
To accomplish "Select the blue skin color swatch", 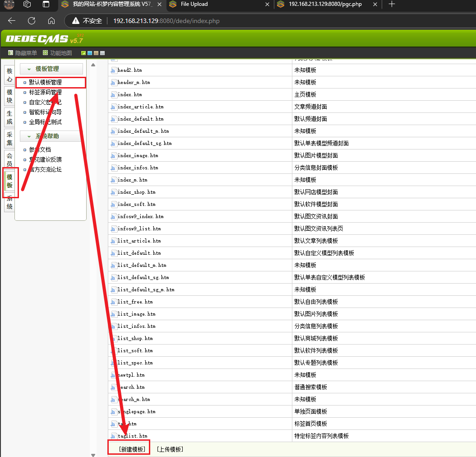I will (x=90, y=53).
